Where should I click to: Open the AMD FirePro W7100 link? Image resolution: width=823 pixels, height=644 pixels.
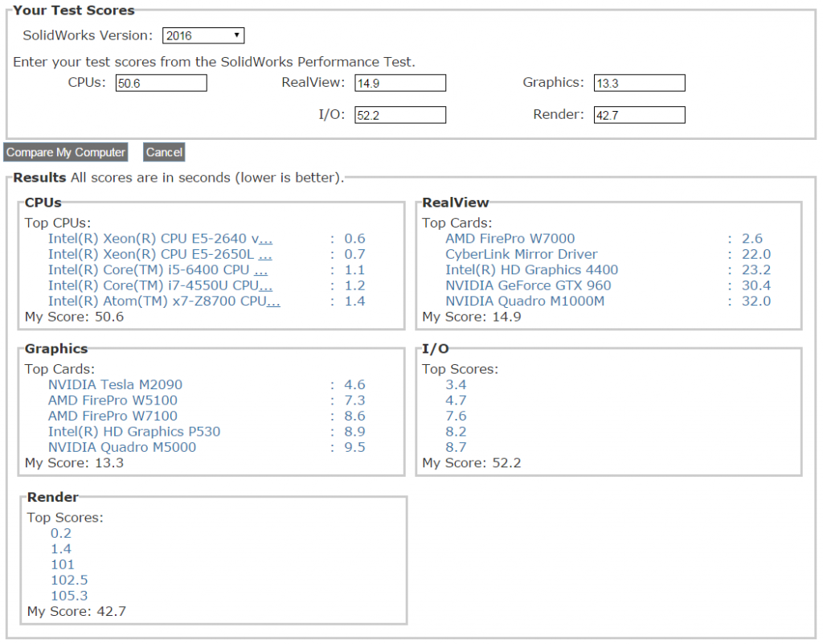click(113, 416)
